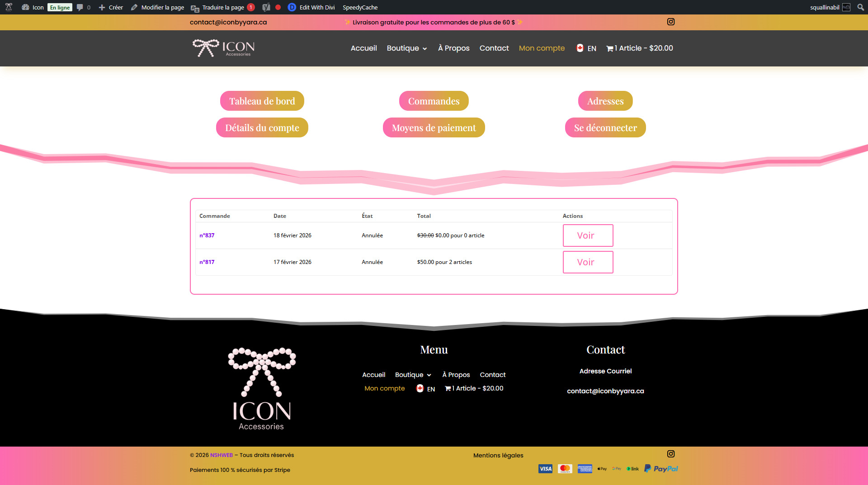The image size is (868, 485).
Task: Open order n°817 link
Action: (207, 262)
